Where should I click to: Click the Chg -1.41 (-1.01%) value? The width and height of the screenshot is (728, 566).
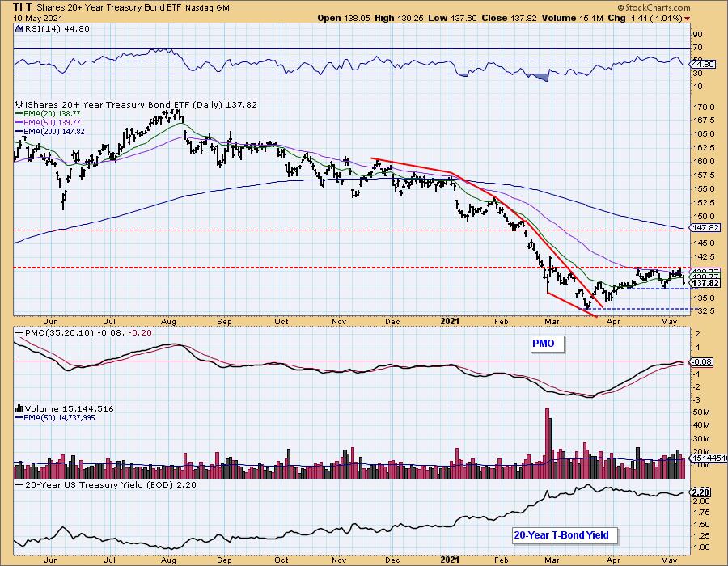tap(645, 18)
